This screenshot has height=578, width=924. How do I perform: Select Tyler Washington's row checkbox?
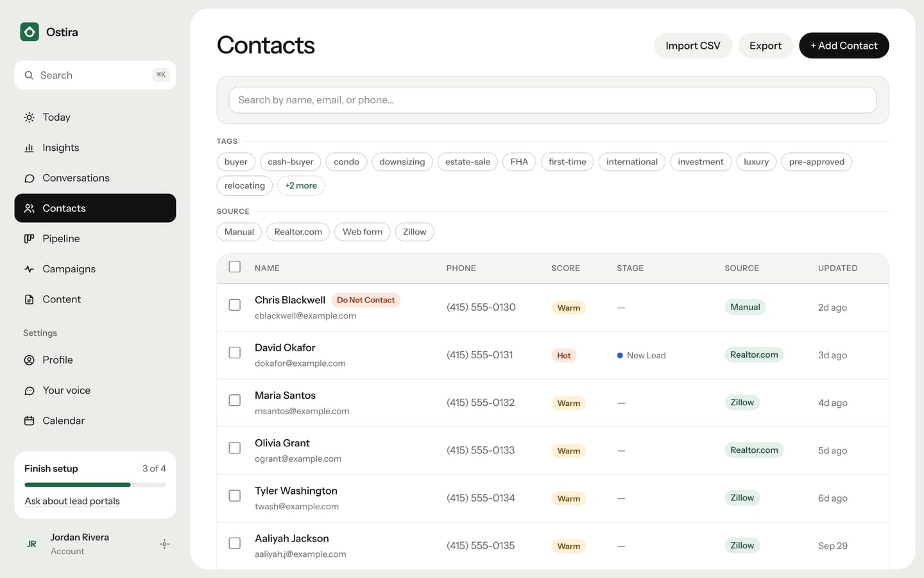click(x=235, y=496)
